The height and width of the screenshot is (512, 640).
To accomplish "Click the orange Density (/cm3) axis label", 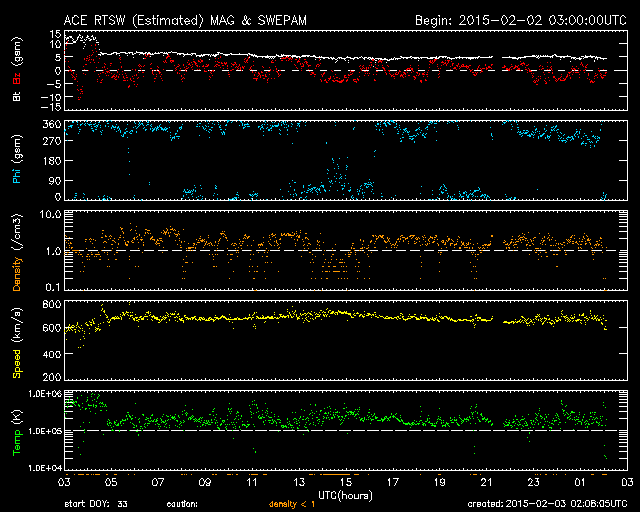I will 16,250.
